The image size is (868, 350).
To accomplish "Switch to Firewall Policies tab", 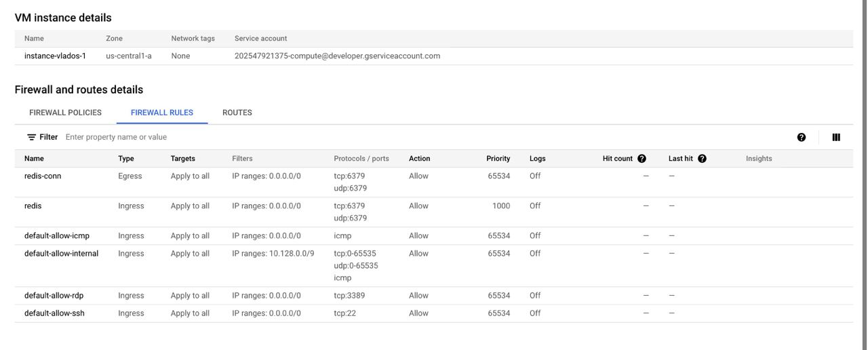I will pyautogui.click(x=65, y=113).
